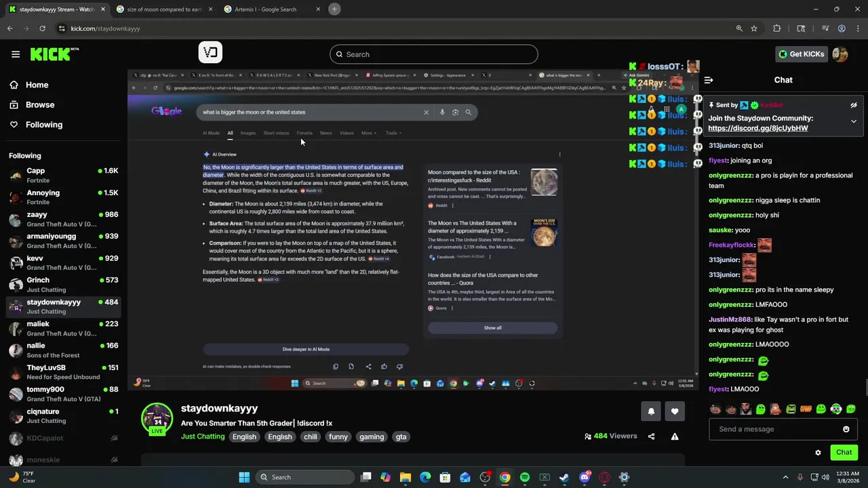
Task: Open the Kick hamburger sidebar menu
Action: pos(16,54)
